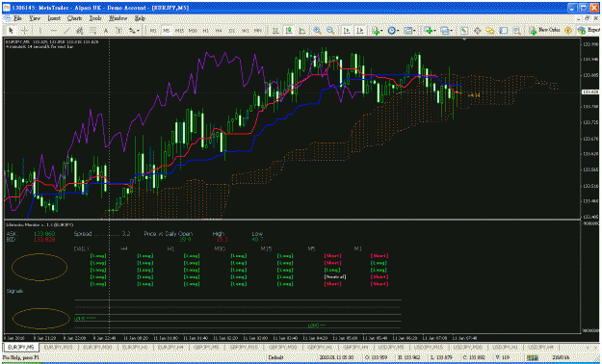Open the Window menu
The image size is (602, 364).
[118, 18]
